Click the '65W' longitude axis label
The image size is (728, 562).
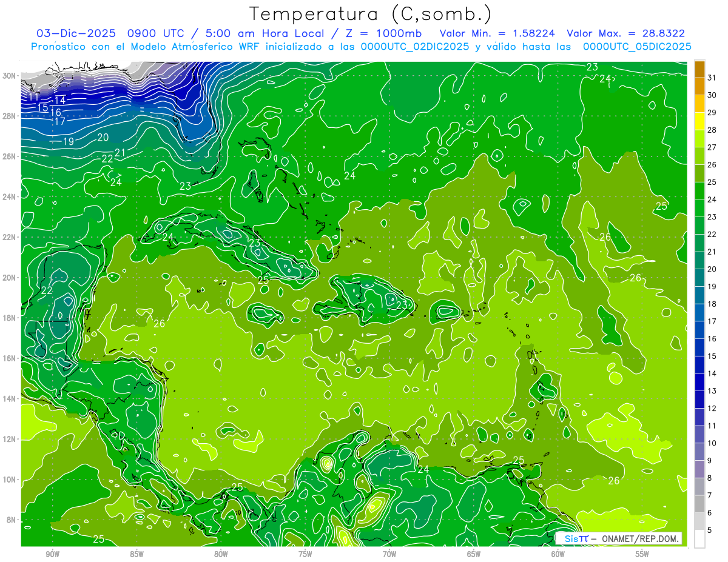pyautogui.click(x=474, y=554)
